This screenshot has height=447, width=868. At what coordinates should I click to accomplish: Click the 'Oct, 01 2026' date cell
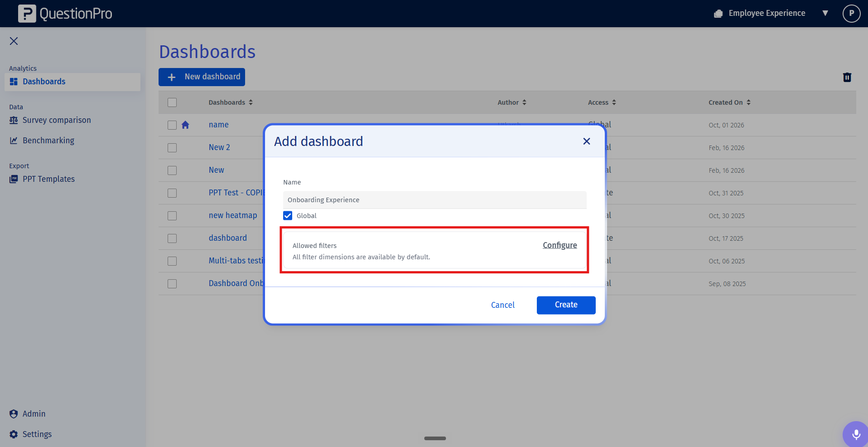pos(726,125)
